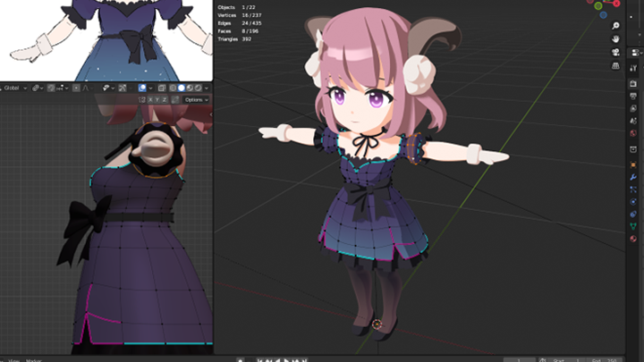Open the Tool properties tab
The image size is (644, 362).
click(633, 68)
